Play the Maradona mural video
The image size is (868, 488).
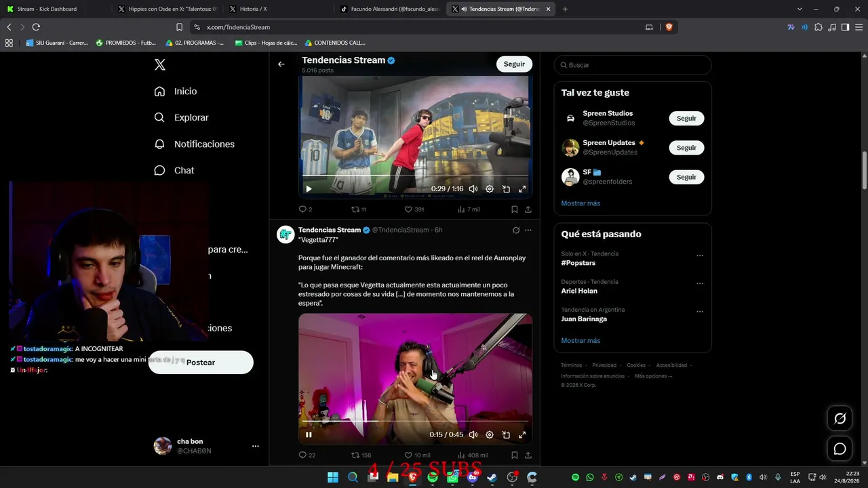click(309, 189)
